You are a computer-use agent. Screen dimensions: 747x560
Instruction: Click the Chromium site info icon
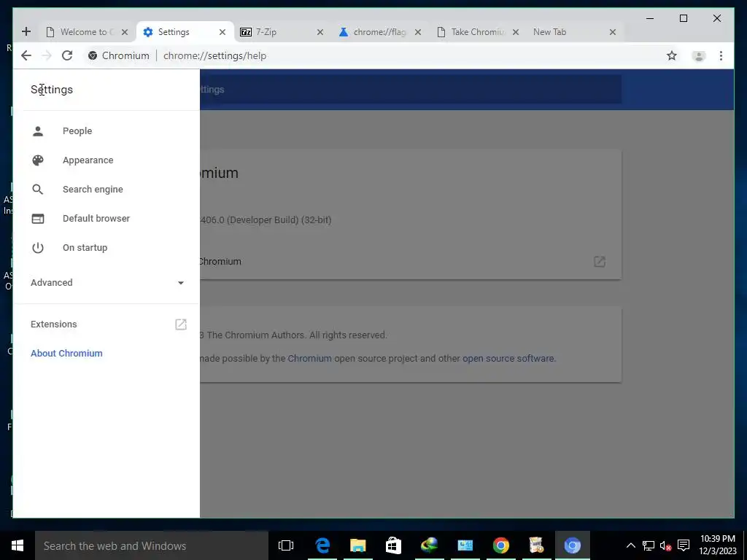[93, 55]
